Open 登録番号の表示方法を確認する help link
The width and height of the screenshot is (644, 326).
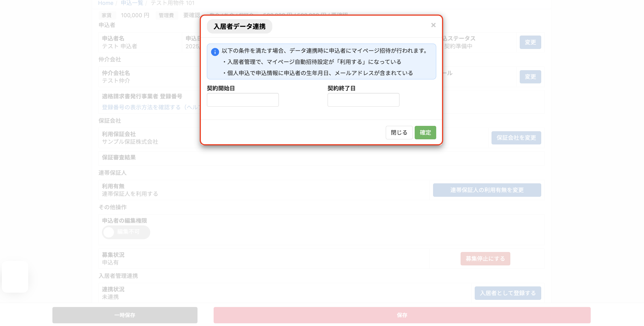(x=151, y=107)
